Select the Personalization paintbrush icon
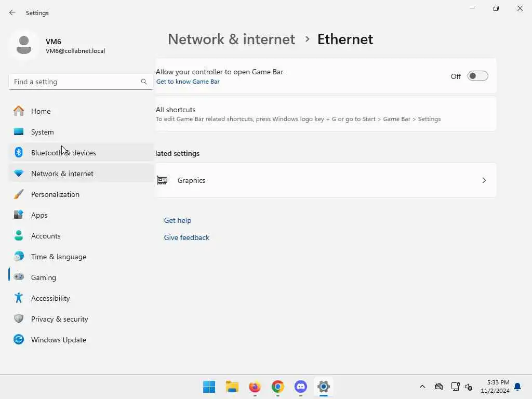Screen dimensions: 532x399 tap(19, 194)
